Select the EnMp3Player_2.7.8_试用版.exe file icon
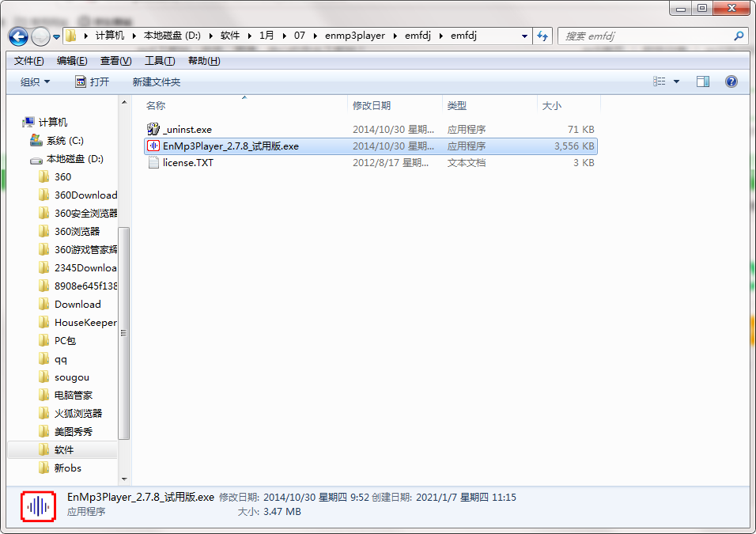Screen dimensions: 756x534 153,146
